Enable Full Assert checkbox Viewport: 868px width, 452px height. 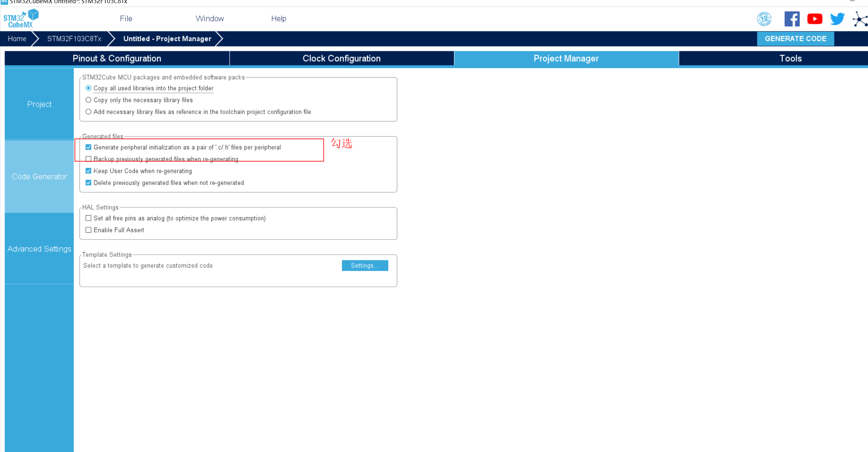[88, 230]
